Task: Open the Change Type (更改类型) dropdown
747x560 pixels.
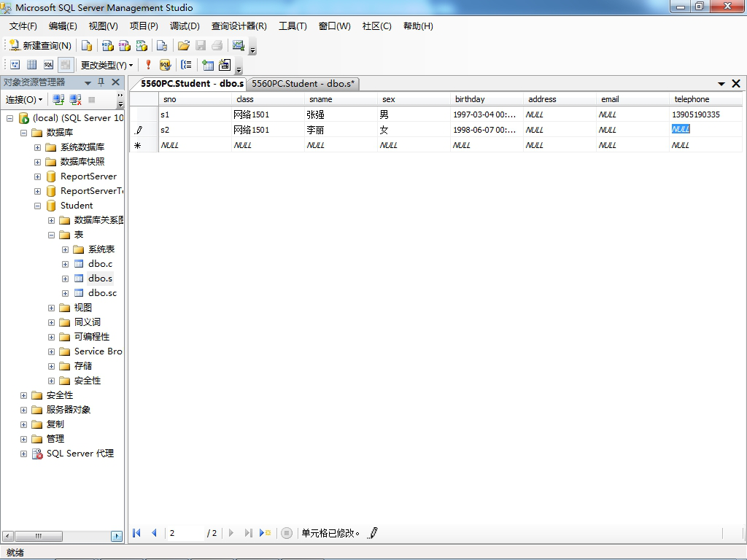Action: coord(107,65)
